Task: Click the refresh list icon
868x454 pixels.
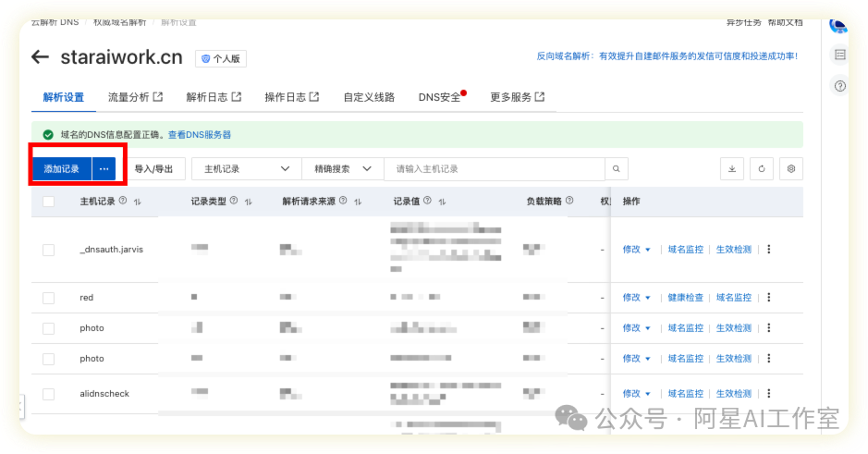Action: pyautogui.click(x=762, y=169)
